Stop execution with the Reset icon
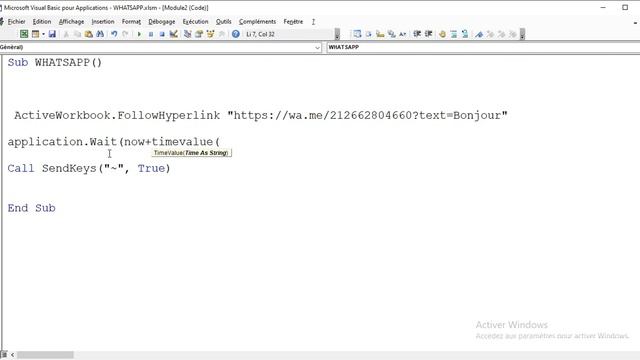 pyautogui.click(x=162, y=34)
